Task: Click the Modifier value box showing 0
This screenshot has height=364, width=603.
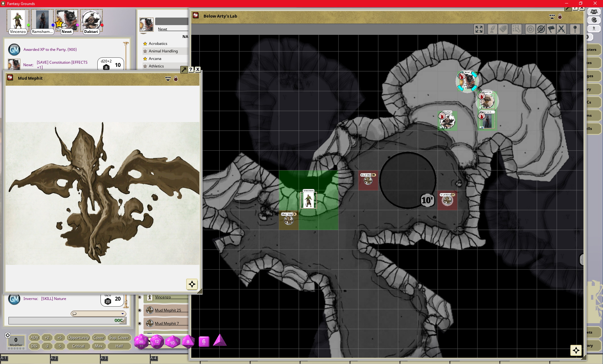Action: pyautogui.click(x=16, y=341)
